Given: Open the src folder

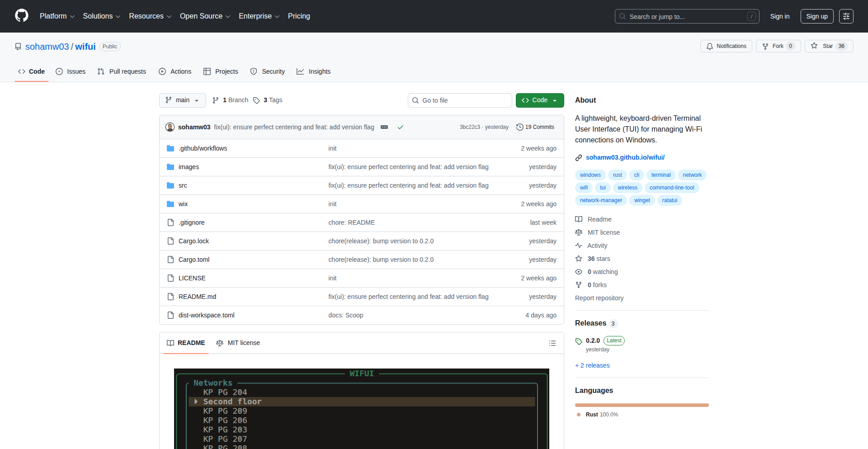Looking at the screenshot, I should [183, 185].
